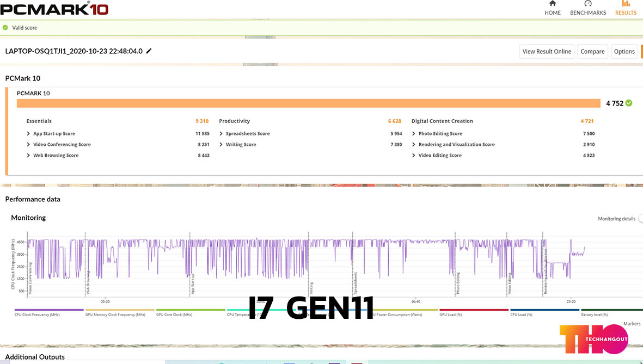The height and width of the screenshot is (364, 643).
Task: Click the 4 752 overall score value
Action: click(615, 103)
